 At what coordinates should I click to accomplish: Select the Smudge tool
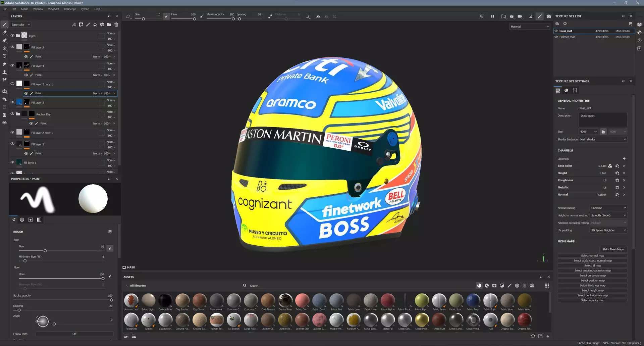click(x=4, y=64)
